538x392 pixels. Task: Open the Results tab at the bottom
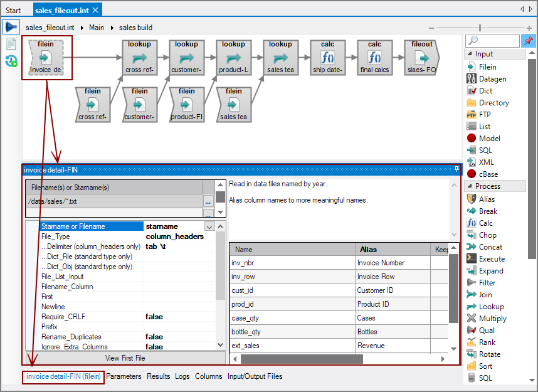coord(158,376)
